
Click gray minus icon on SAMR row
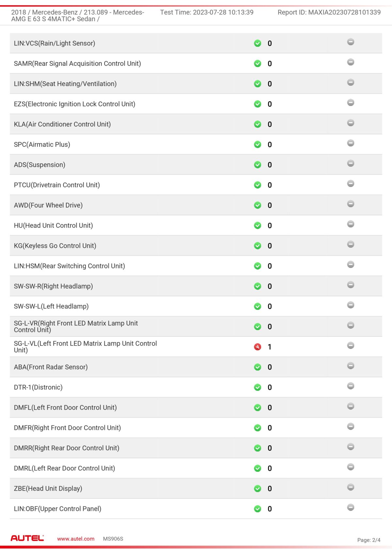point(351,62)
